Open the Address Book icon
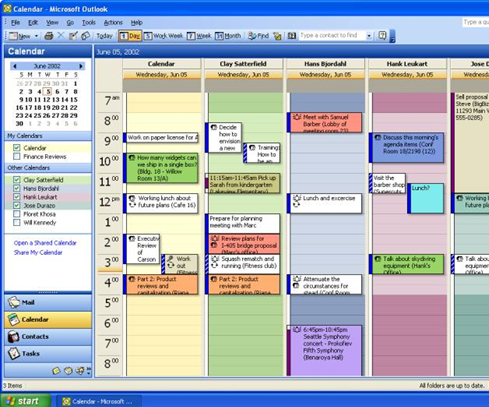The height and width of the screenshot is (407, 489). coord(292,36)
